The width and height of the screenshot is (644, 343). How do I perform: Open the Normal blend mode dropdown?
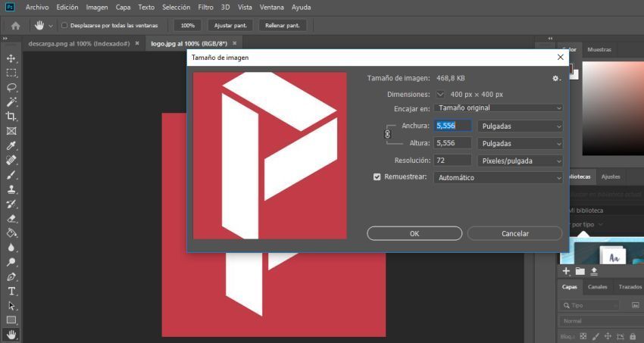click(x=602, y=321)
